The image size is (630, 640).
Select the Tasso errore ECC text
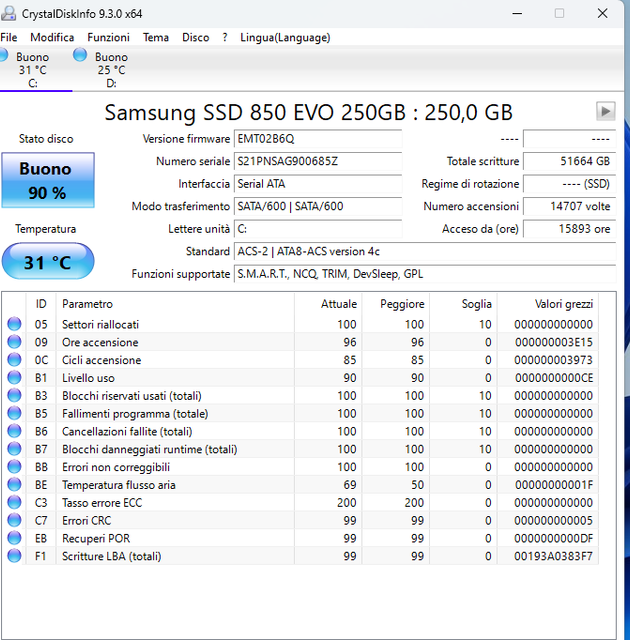(x=102, y=503)
